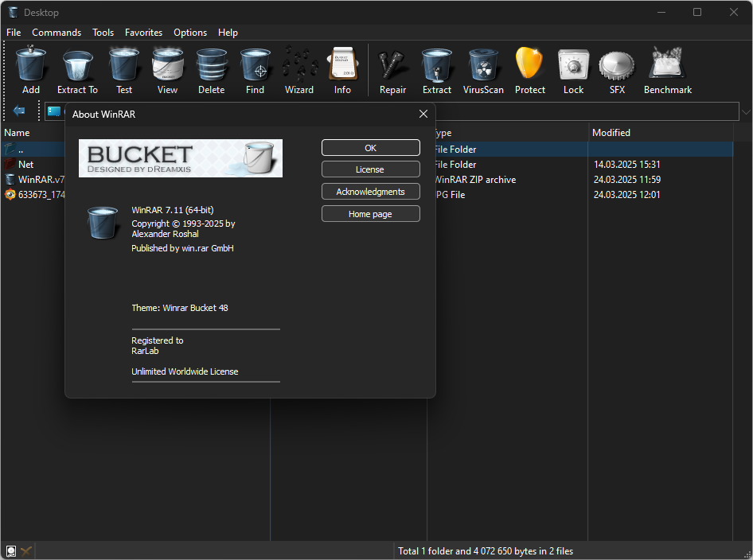Open the Options menu

pyautogui.click(x=190, y=32)
